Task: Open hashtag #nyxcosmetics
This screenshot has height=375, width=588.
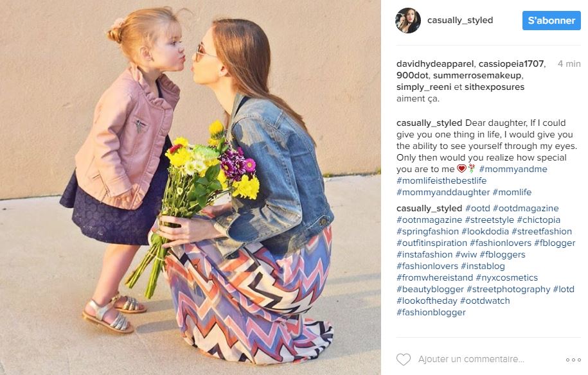Action: 506,277
